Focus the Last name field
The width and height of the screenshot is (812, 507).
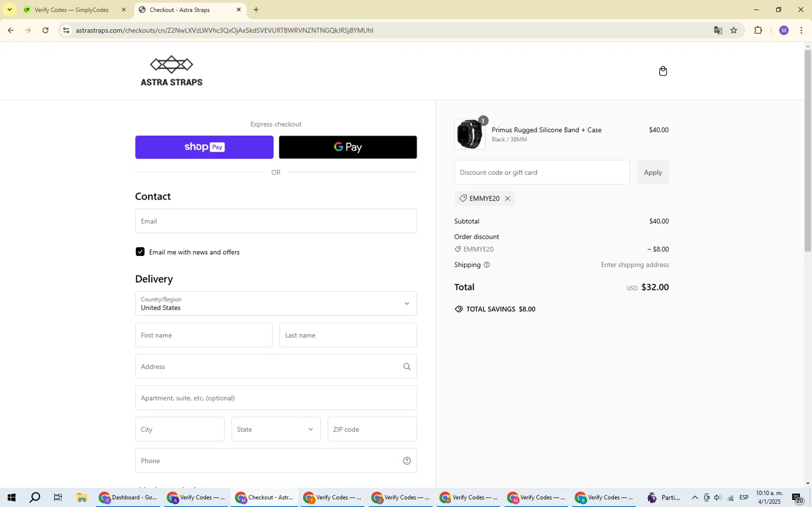point(348,335)
